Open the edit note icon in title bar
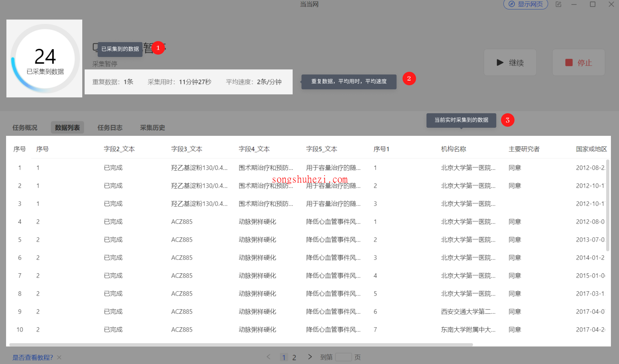The width and height of the screenshot is (619, 364). coord(558,4)
